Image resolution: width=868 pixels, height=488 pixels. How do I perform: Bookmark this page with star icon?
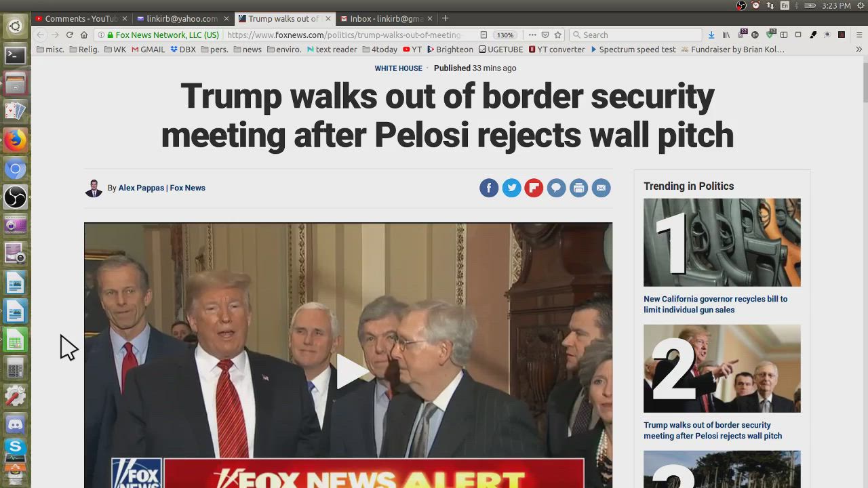pos(558,35)
